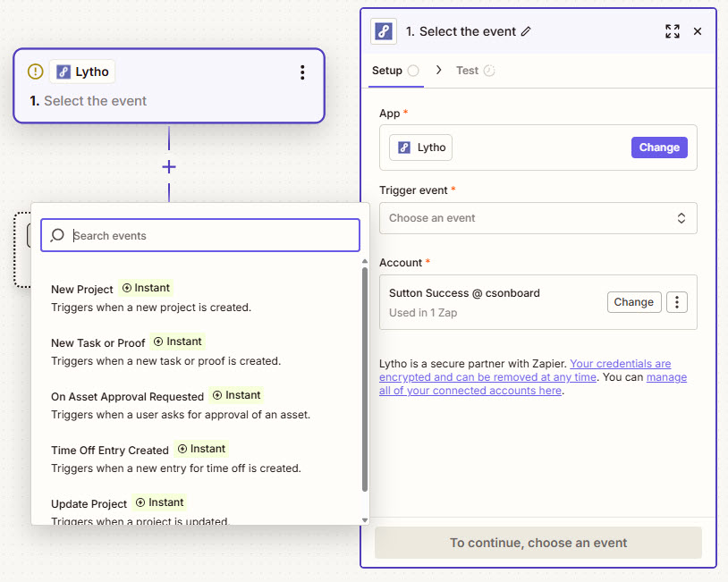Click the Instant badge next to Update Project
728x582 pixels.
159,502
